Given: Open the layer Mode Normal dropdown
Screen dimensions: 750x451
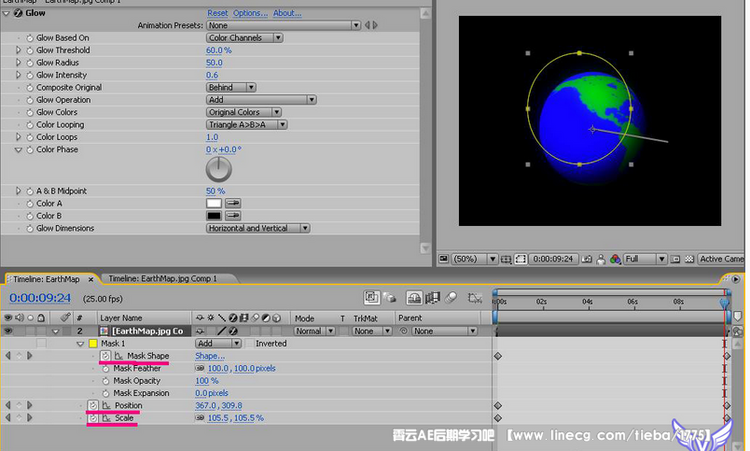Looking at the screenshot, I should [x=314, y=331].
